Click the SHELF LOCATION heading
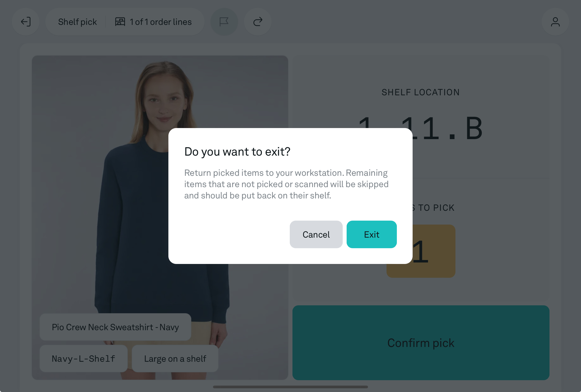581x392 pixels. 420,92
